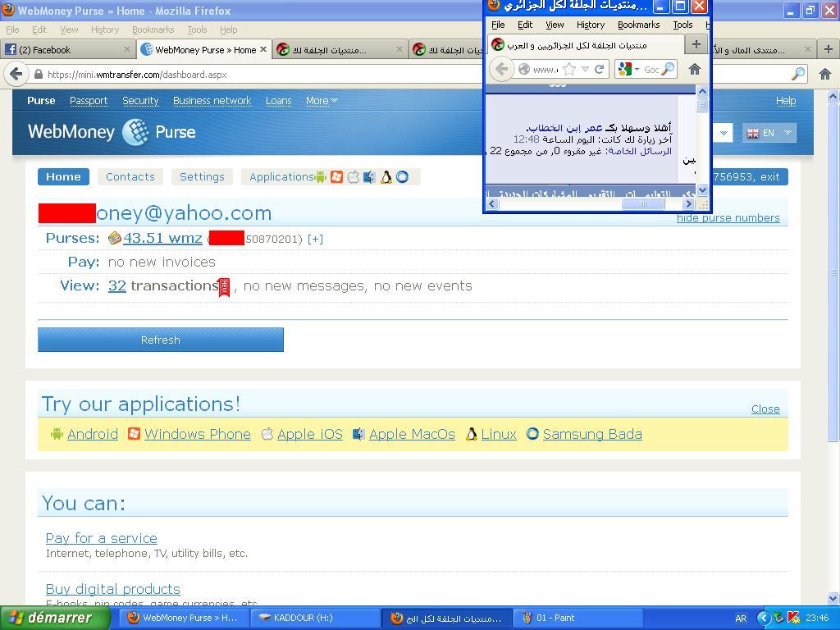Click the home icon in main Firefox toolbar

point(825,74)
